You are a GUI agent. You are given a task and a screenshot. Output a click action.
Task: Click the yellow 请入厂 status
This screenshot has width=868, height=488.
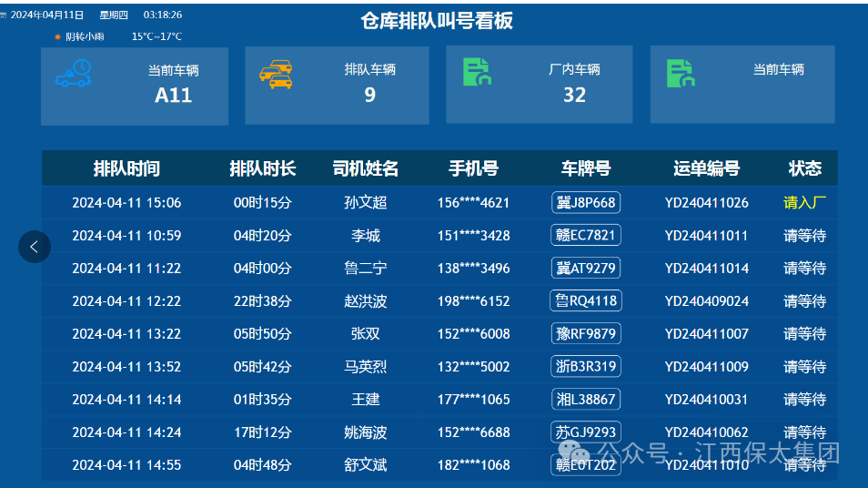point(804,203)
